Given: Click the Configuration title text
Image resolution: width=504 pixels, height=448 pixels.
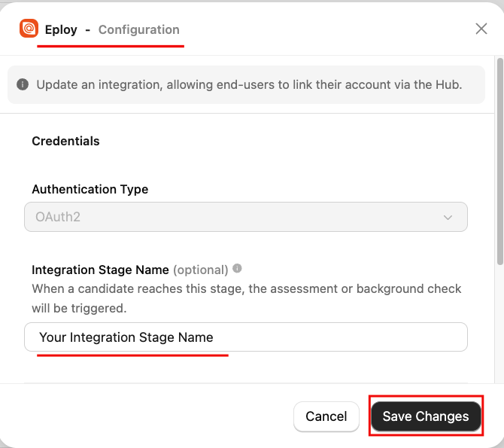Looking at the screenshot, I should coord(139,30).
